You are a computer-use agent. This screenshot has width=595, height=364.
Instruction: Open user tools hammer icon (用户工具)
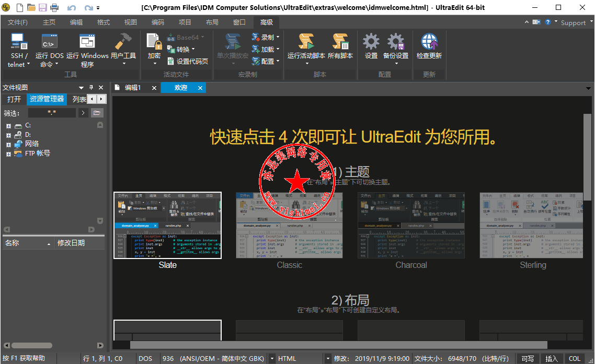click(123, 49)
